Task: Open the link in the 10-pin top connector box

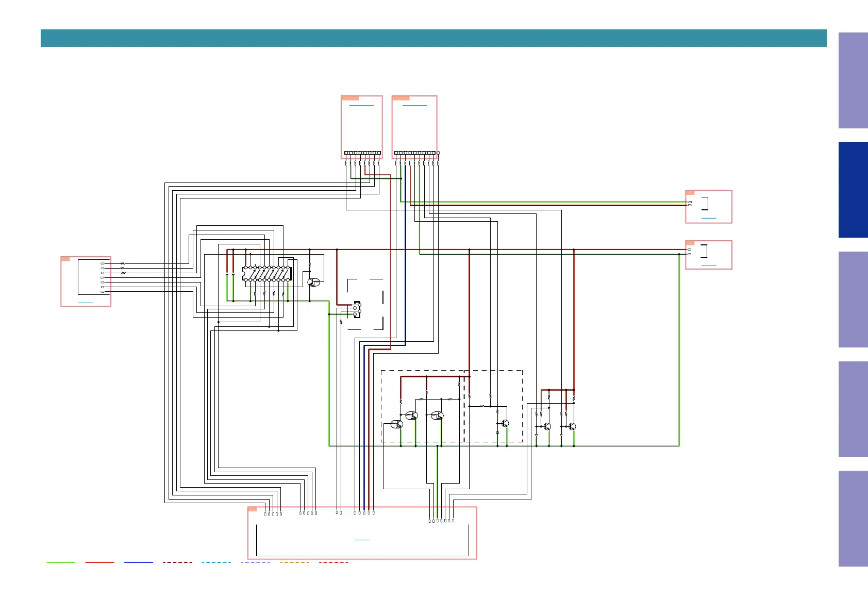Action: point(414,105)
